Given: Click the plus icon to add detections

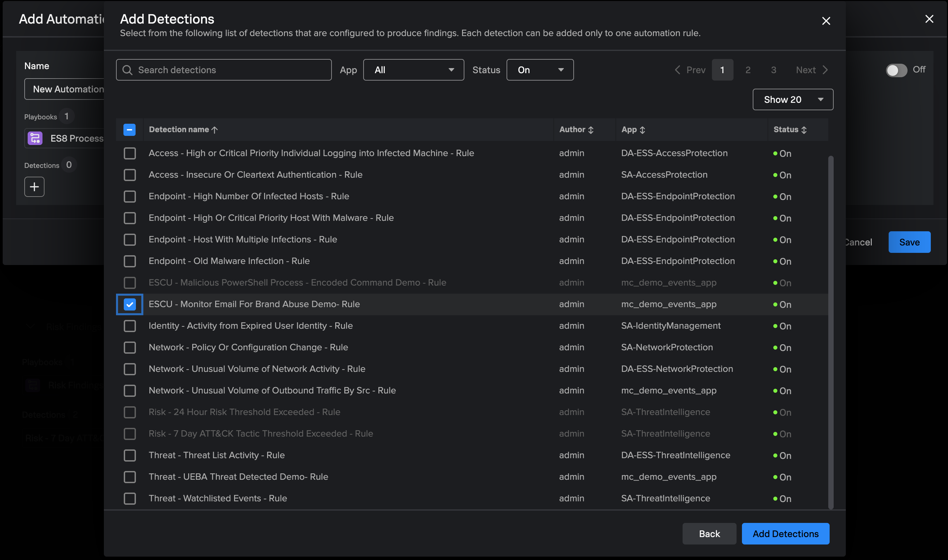Looking at the screenshot, I should (34, 186).
